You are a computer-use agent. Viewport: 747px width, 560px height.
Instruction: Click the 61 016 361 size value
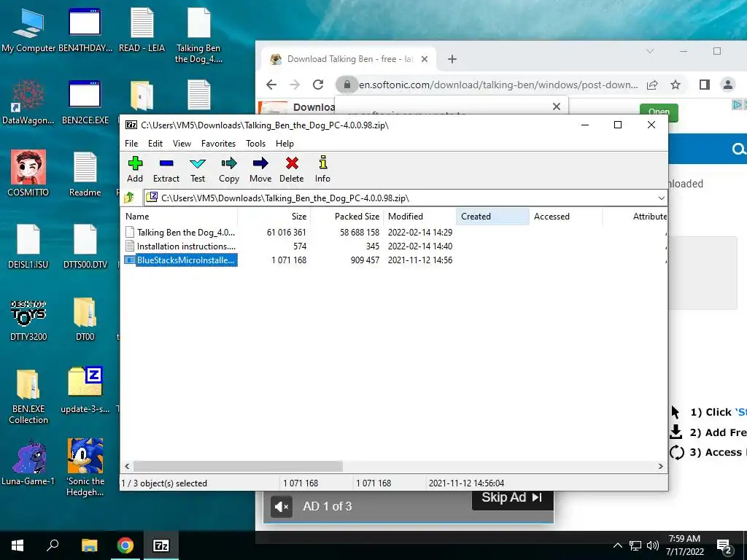(x=286, y=233)
